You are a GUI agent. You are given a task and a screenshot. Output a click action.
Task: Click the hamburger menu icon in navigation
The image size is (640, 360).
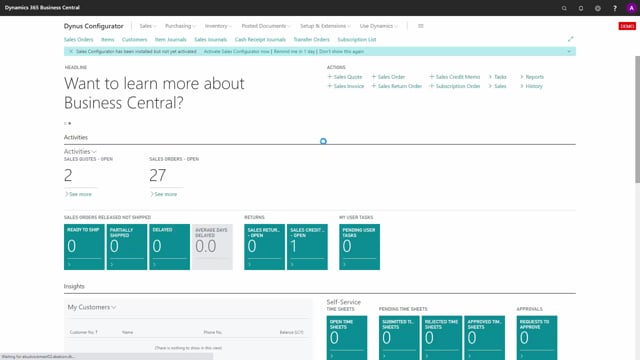(x=421, y=26)
